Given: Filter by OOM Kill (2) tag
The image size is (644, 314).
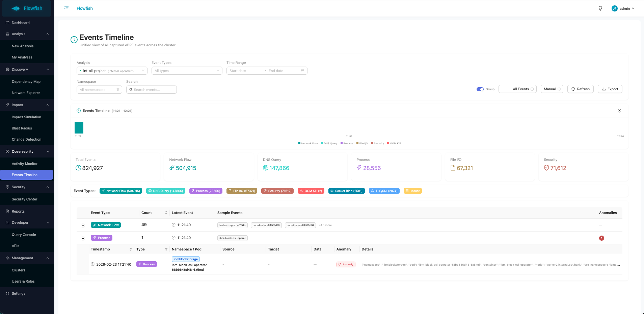Looking at the screenshot, I should pos(311,191).
